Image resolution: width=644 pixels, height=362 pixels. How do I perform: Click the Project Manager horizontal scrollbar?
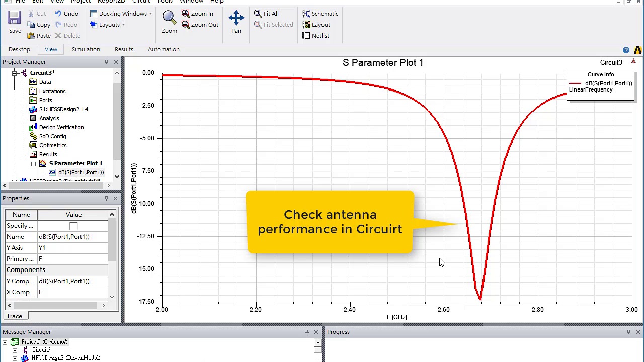pyautogui.click(x=56, y=186)
